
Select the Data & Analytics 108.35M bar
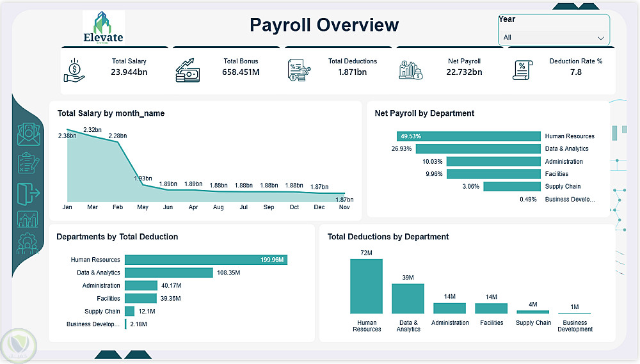coord(169,272)
